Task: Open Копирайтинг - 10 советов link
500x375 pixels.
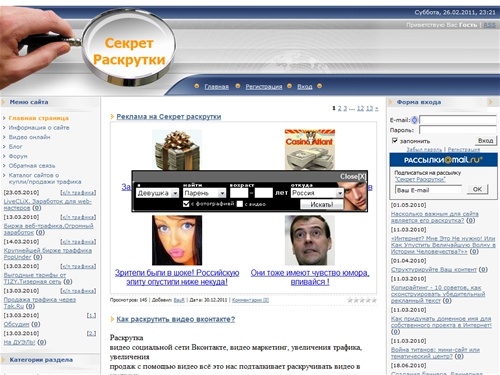Action: click(x=438, y=294)
